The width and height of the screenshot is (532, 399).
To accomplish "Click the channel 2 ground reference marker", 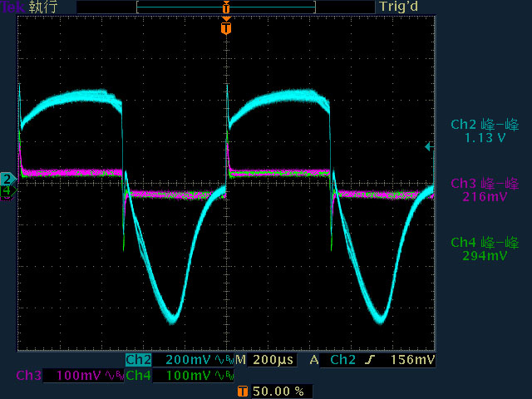I will (x=7, y=179).
